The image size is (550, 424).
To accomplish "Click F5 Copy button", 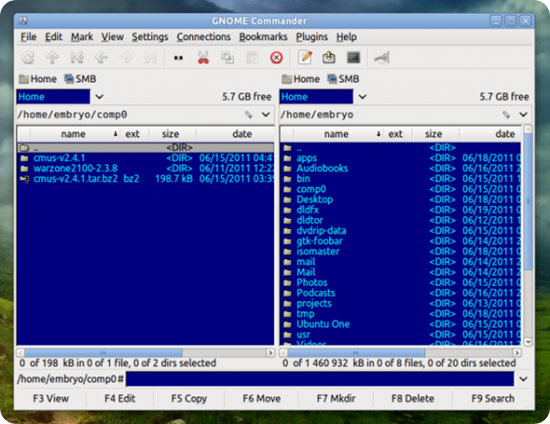I will pos(189,398).
